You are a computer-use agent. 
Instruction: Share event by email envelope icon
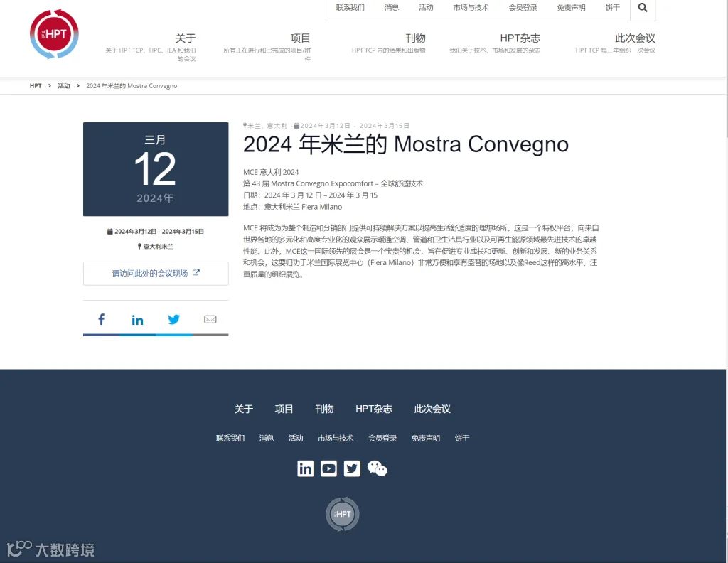(210, 320)
